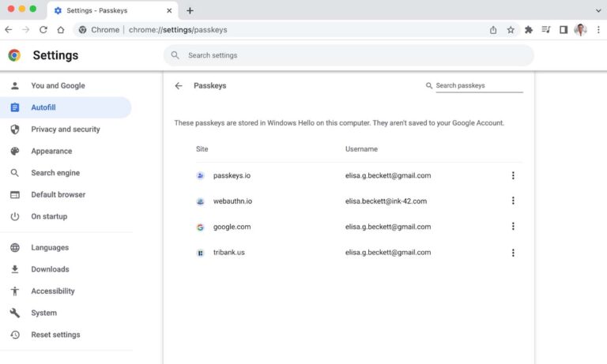Click the Search settings magnifier icon
The width and height of the screenshot is (607, 364).
(175, 55)
